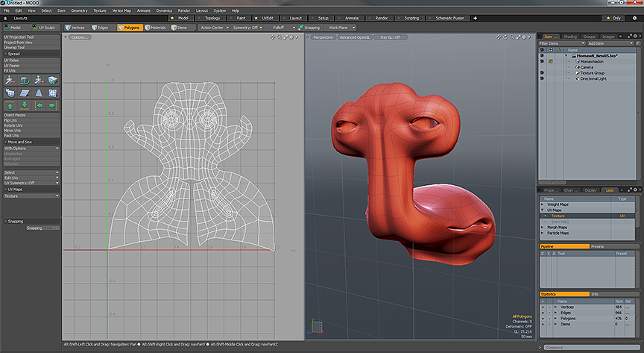Switch to Materials selection mode
The image size is (644, 353).
point(155,28)
